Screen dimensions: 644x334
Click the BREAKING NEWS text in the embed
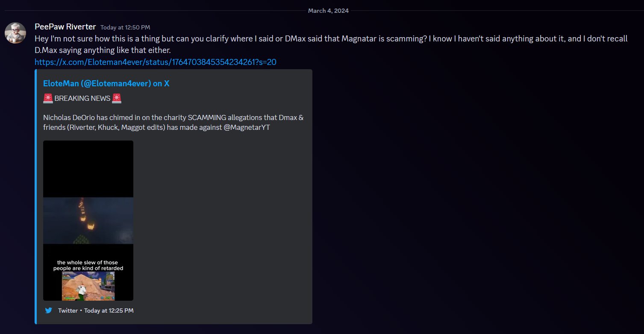pos(82,98)
